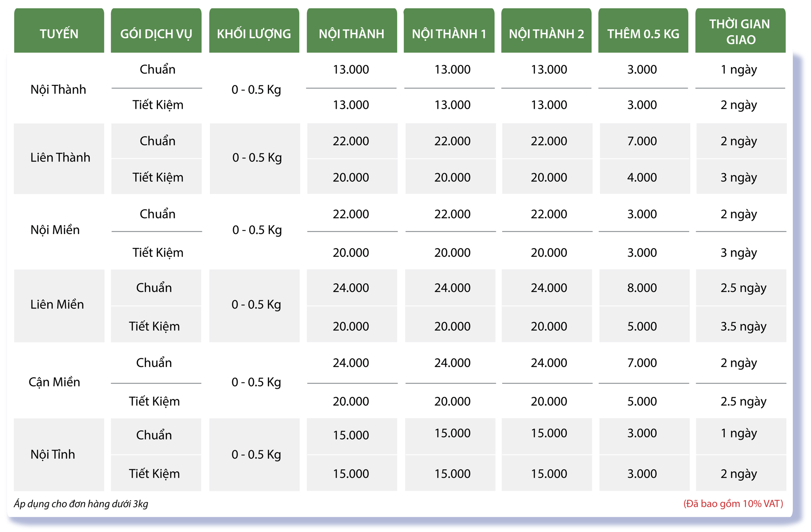Select the 0 - 0.5 Kg weight for Nội Miền
Viewport: 811px width, 532px height.
257,230
